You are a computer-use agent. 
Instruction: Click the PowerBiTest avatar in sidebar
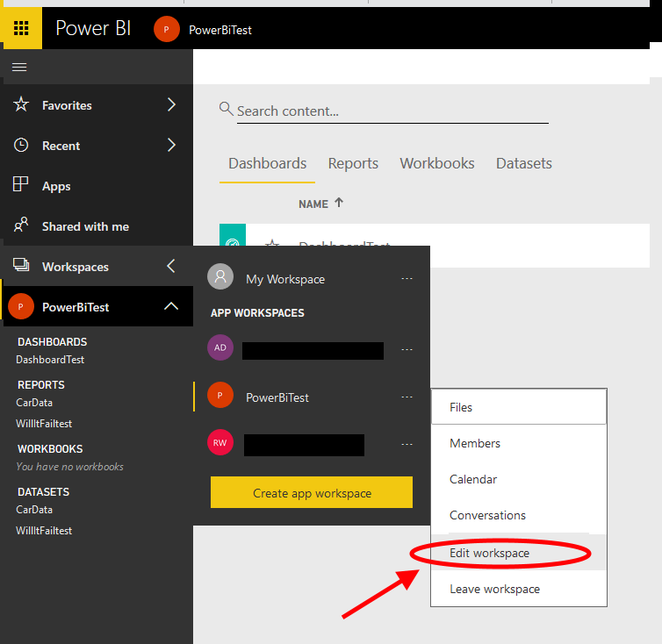21,306
